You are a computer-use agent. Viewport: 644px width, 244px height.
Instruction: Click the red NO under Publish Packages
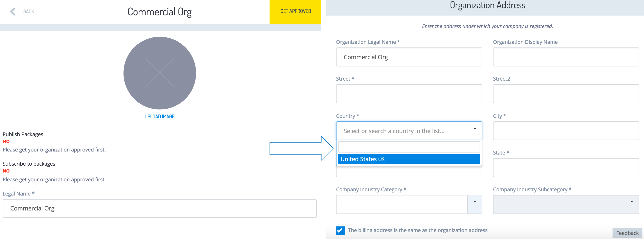(6, 142)
